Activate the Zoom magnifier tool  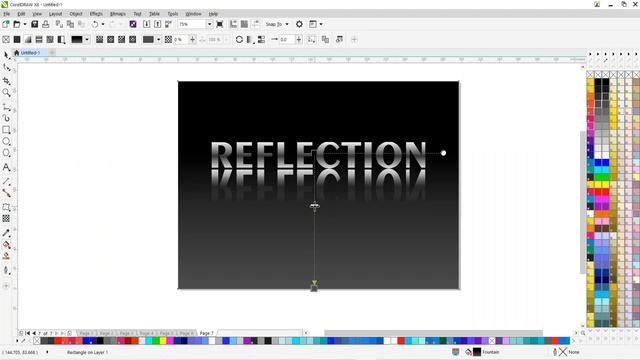[6, 93]
